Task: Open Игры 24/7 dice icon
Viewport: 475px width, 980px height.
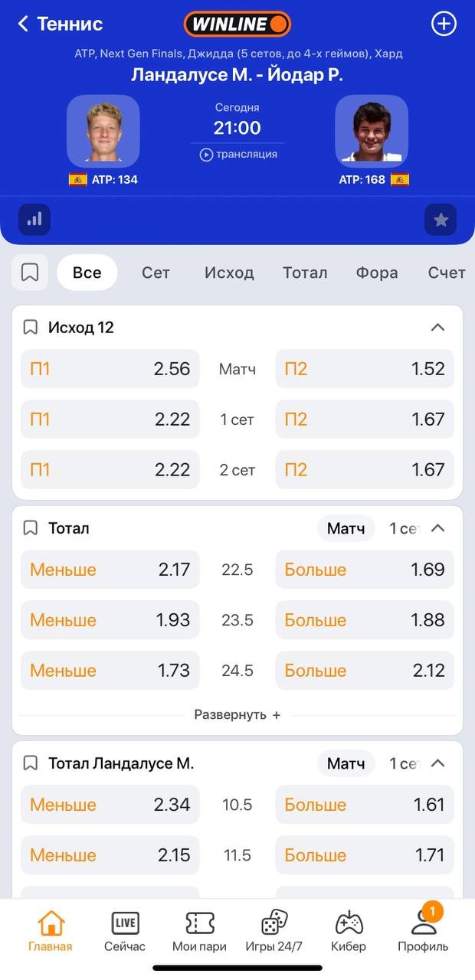Action: click(274, 930)
